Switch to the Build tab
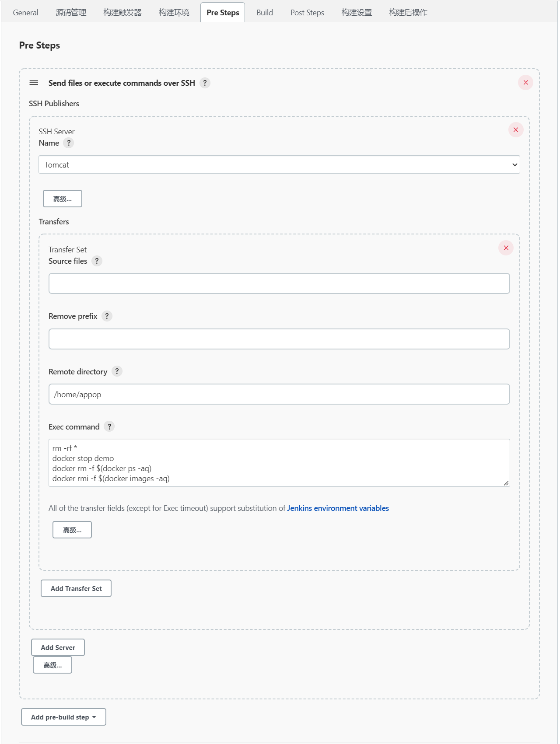Screen dimensions: 560x744 point(265,13)
